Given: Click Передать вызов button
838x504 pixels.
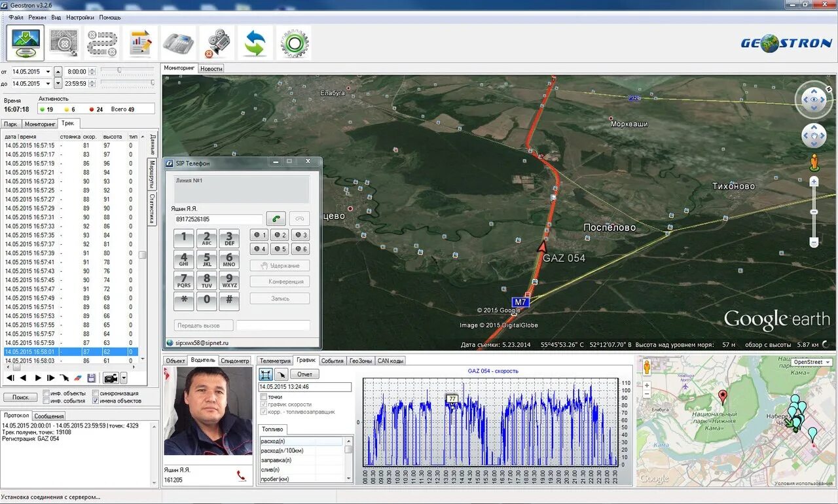Looking at the screenshot, I should [204, 325].
